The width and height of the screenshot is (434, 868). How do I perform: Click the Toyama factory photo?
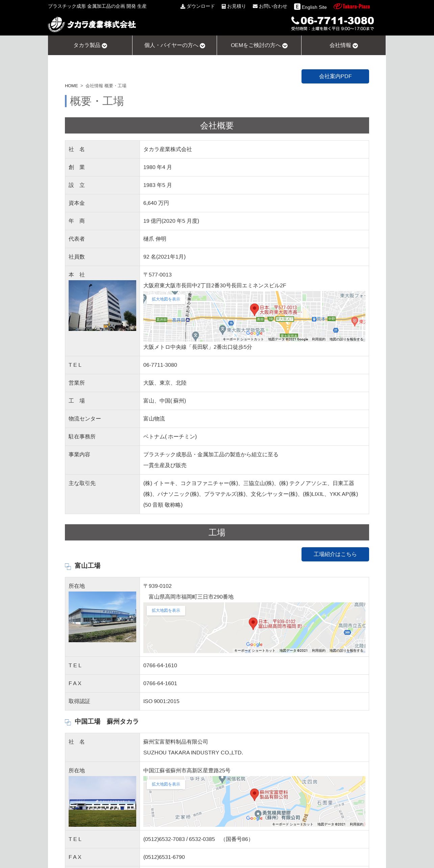[x=102, y=617]
